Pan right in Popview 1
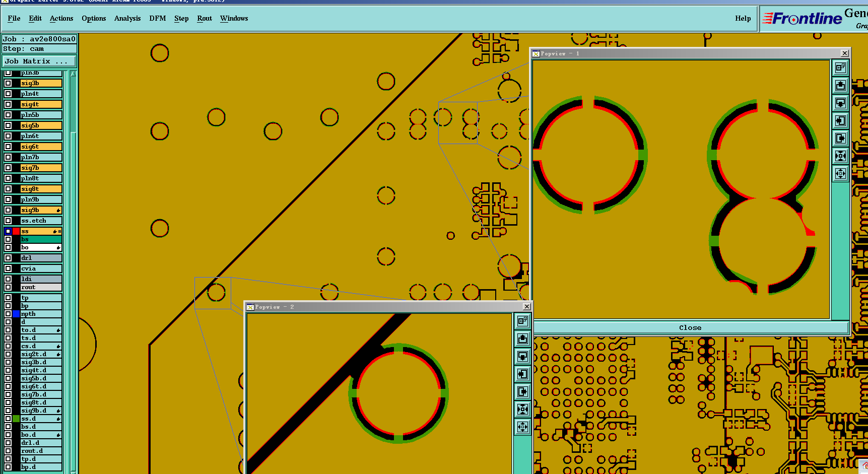 840,138
